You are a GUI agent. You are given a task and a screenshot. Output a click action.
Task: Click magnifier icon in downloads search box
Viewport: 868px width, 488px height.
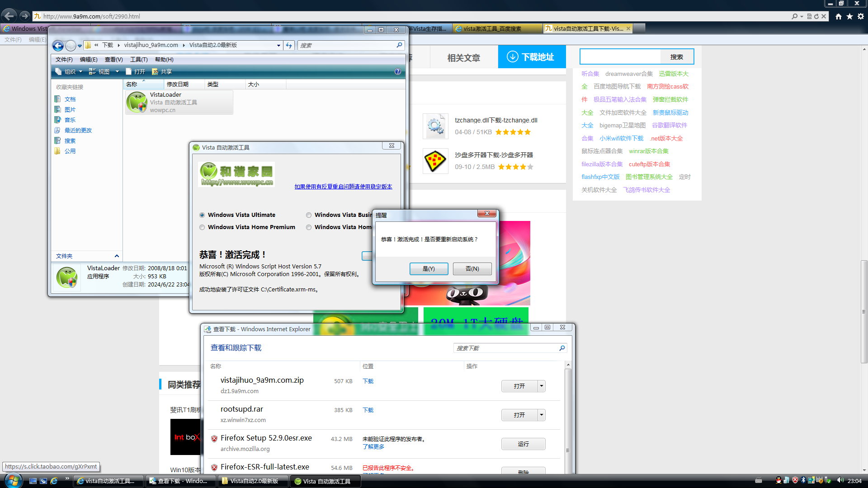(562, 348)
